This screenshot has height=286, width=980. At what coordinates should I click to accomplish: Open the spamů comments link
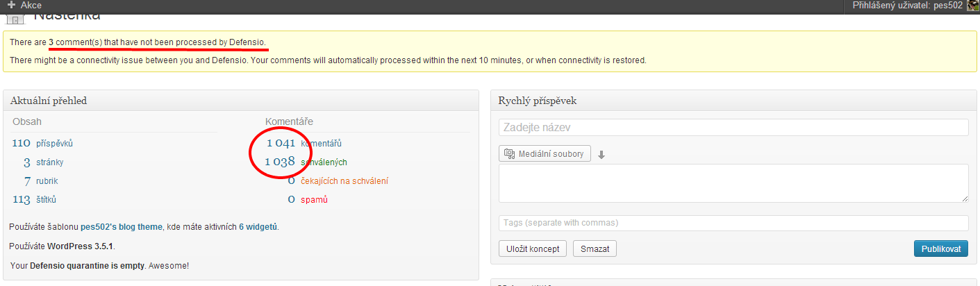point(314,200)
